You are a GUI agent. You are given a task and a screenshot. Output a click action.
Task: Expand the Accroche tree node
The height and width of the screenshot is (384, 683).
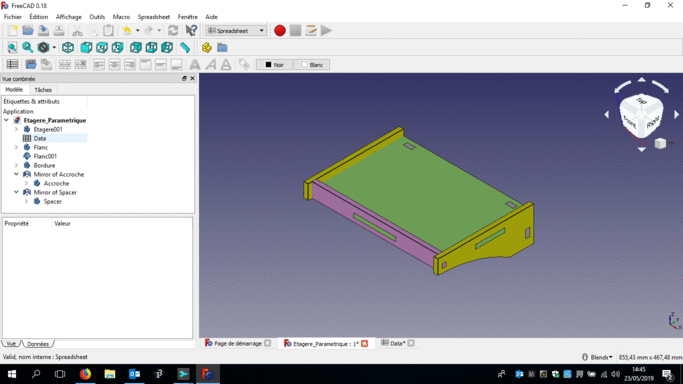click(27, 183)
